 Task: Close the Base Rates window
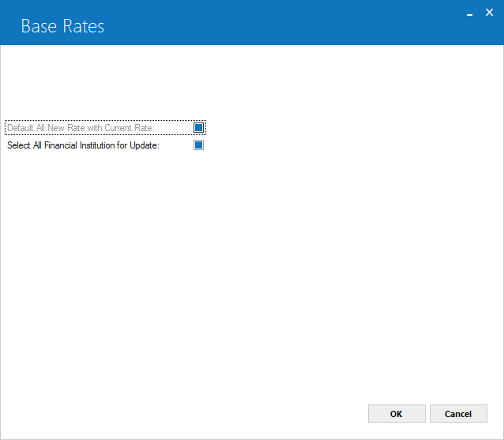[x=489, y=13]
